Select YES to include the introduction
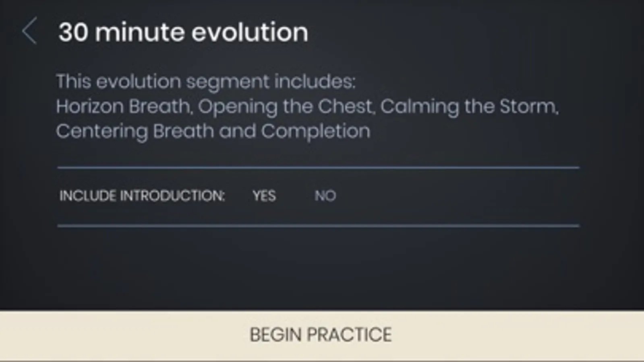 (x=264, y=196)
